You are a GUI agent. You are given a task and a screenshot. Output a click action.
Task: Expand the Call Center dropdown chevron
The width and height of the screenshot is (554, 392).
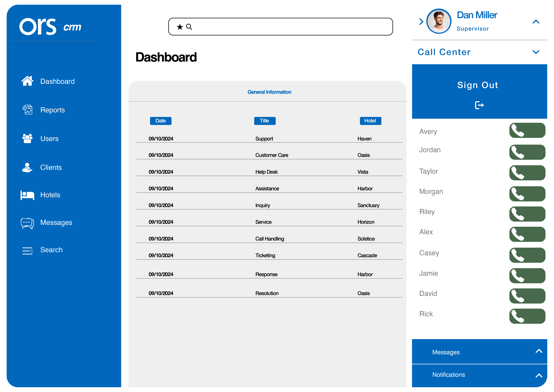(536, 52)
